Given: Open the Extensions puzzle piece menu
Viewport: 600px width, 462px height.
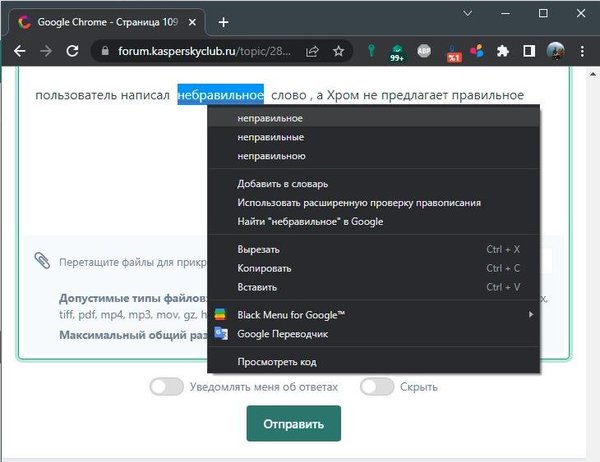Looking at the screenshot, I should [x=503, y=51].
